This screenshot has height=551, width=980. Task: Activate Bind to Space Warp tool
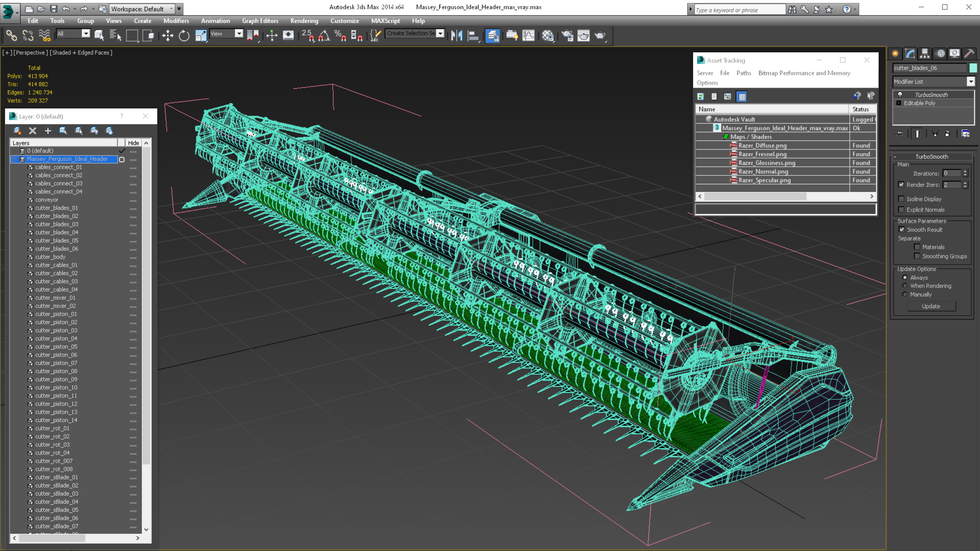45,35
